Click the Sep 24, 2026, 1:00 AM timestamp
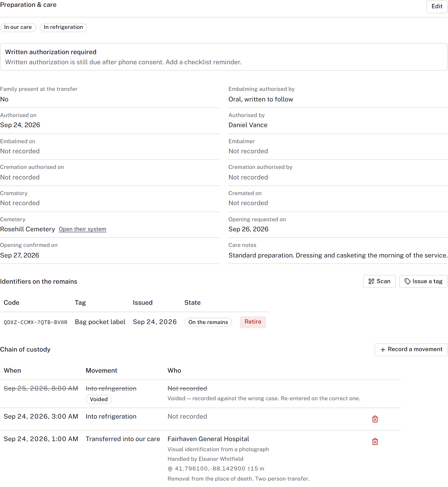This screenshot has width=448, height=487. pyautogui.click(x=41, y=439)
